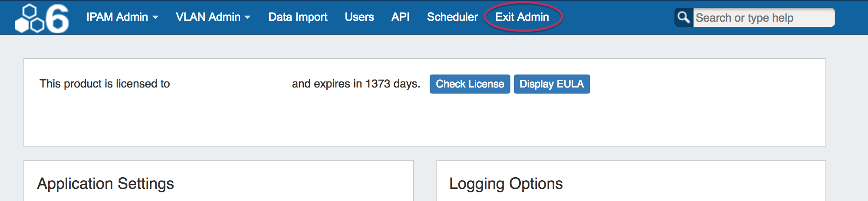The image size is (868, 201).
Task: Open the IPAM Admin menu
Action: (x=117, y=17)
